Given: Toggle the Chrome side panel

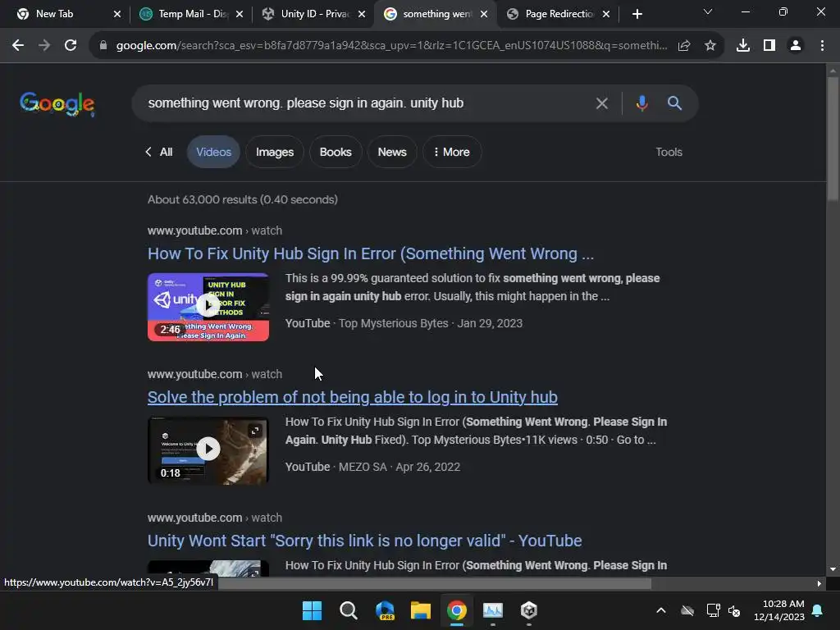Looking at the screenshot, I should point(769,46).
